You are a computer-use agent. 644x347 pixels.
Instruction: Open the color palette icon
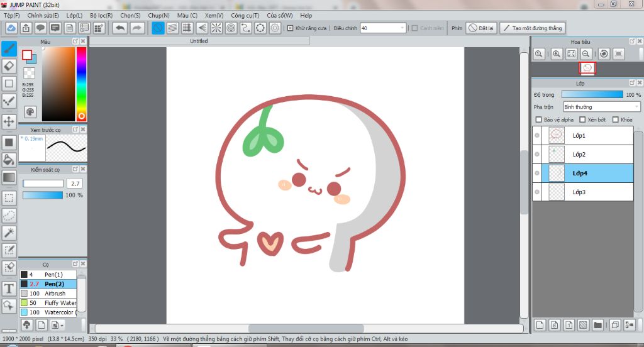(x=30, y=112)
